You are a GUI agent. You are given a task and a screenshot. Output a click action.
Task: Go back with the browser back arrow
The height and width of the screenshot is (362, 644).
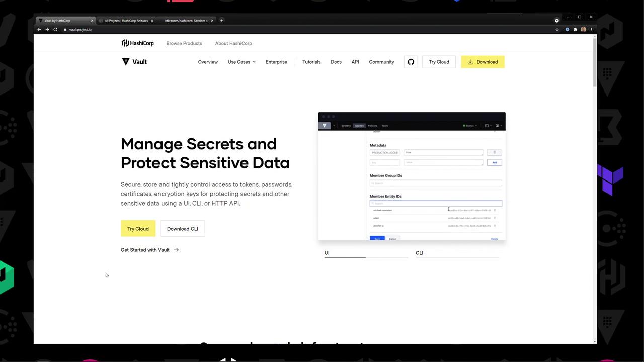[x=39, y=29]
